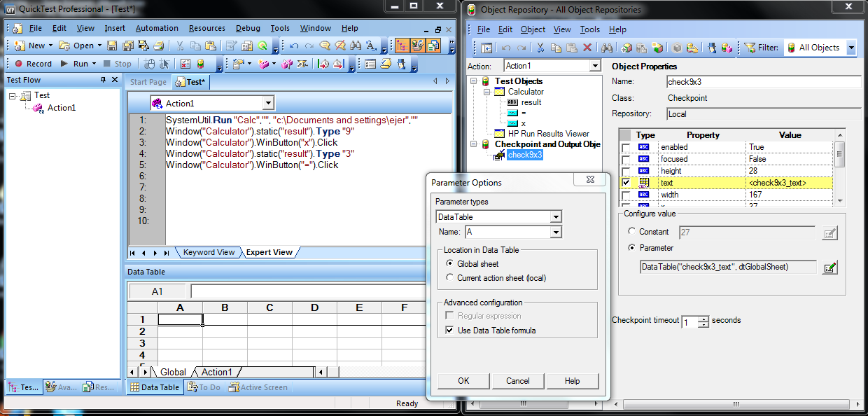Viewport: 868px width, 416px height.
Task: Toggle the checkbox for the width property
Action: 626,195
